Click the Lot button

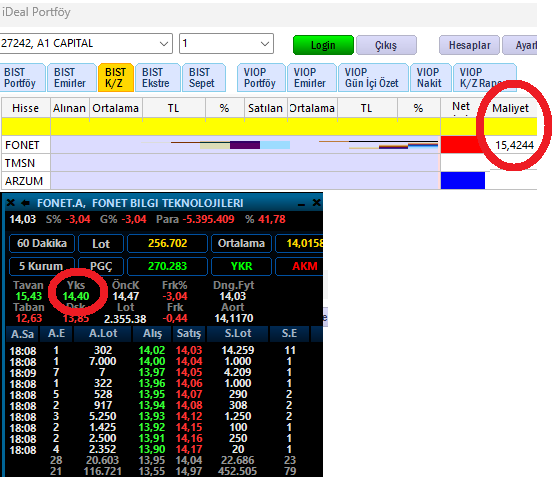coord(101,243)
